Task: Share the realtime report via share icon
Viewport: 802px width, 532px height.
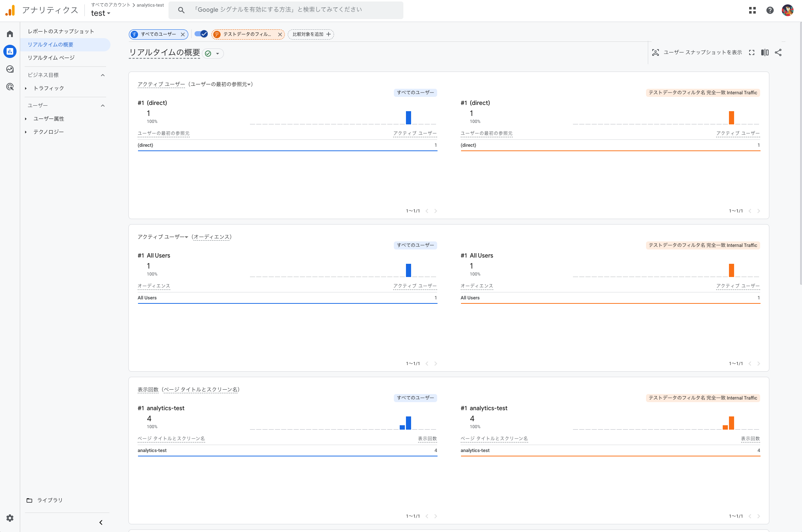Action: [x=779, y=52]
